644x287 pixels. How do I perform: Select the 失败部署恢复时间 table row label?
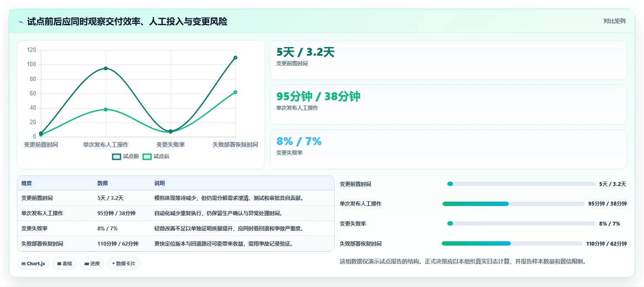(42, 244)
